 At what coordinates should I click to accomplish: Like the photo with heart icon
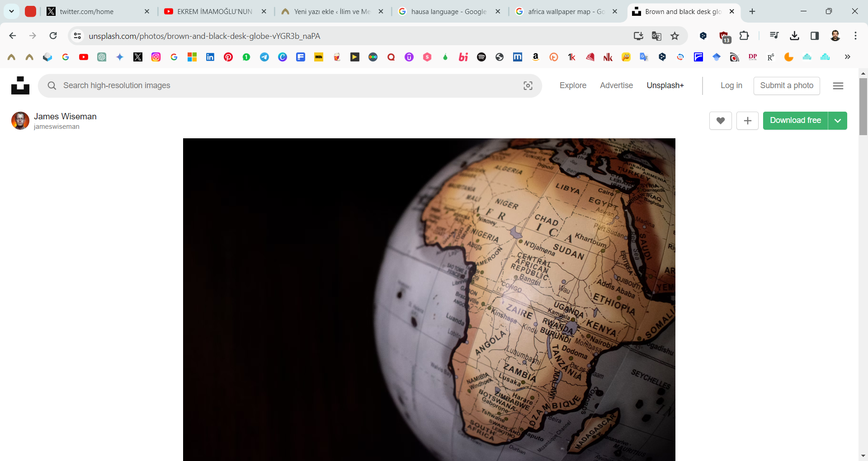pyautogui.click(x=720, y=121)
